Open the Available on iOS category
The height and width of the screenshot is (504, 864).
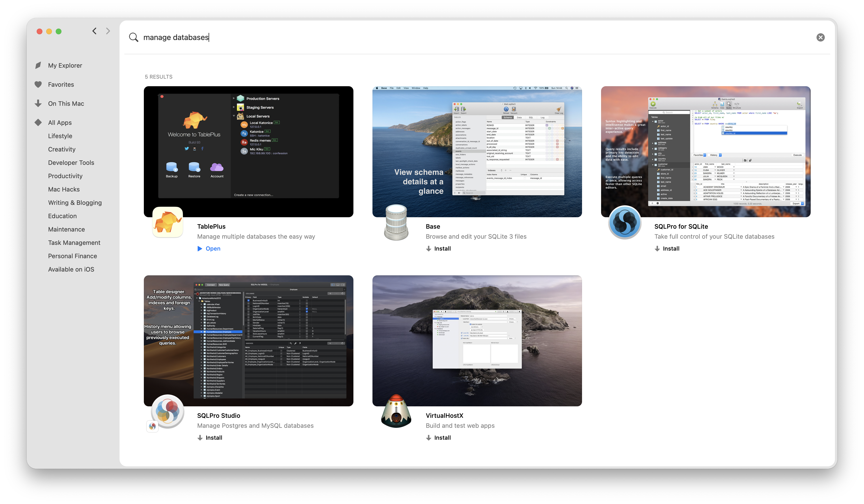coord(71,270)
